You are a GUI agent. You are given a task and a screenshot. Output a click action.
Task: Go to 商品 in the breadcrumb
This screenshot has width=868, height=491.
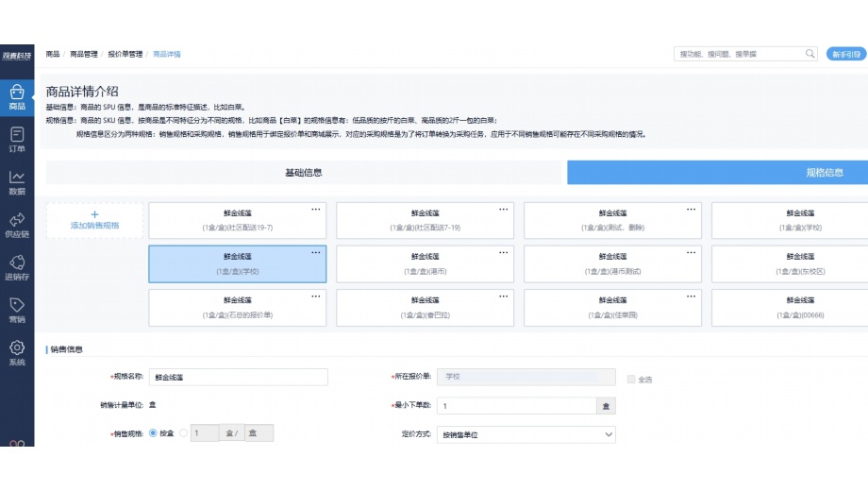coord(53,54)
